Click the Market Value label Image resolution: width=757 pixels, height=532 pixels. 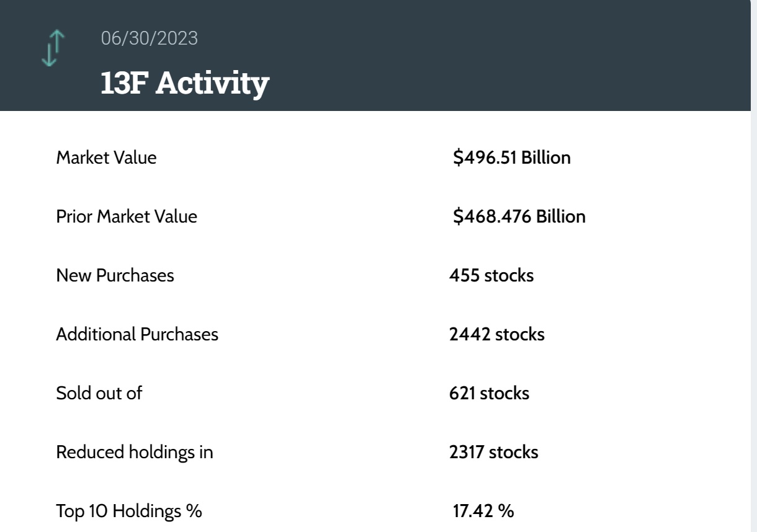[106, 158]
